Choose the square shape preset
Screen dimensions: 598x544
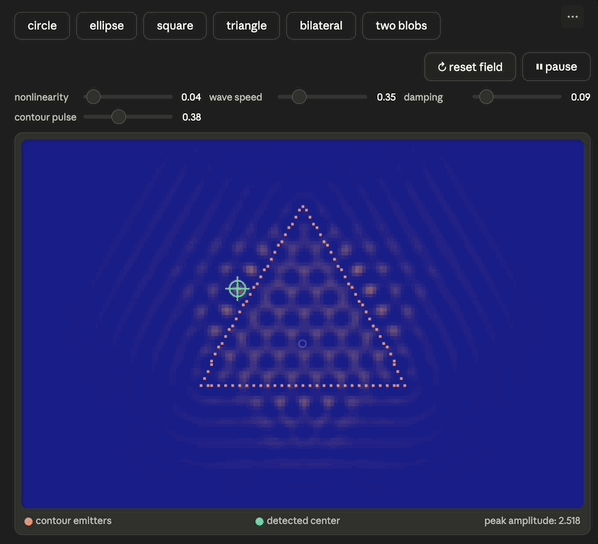point(175,26)
